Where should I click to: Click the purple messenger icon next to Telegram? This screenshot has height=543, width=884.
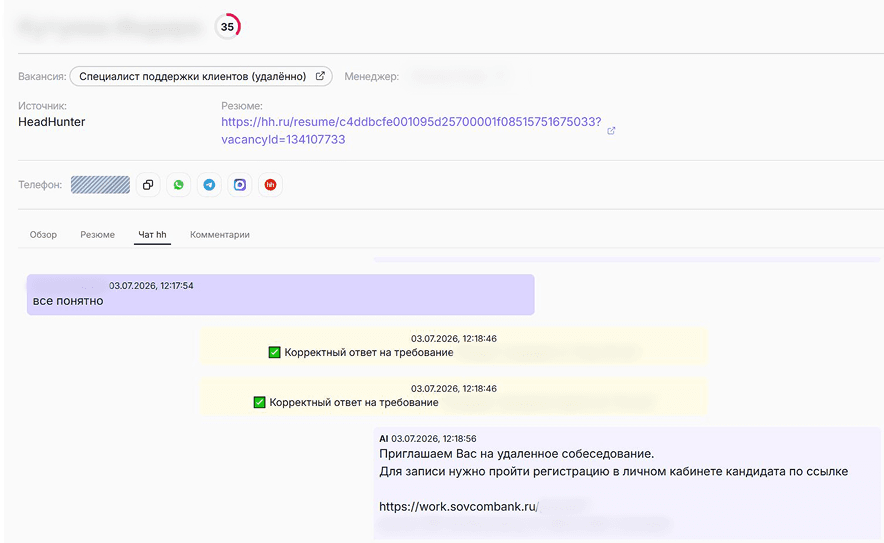pyautogui.click(x=240, y=185)
